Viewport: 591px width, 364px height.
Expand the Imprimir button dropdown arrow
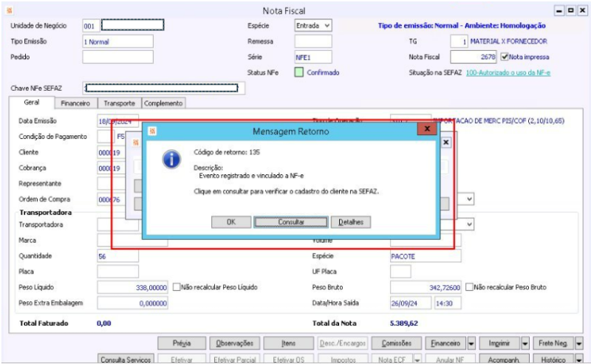pos(525,343)
